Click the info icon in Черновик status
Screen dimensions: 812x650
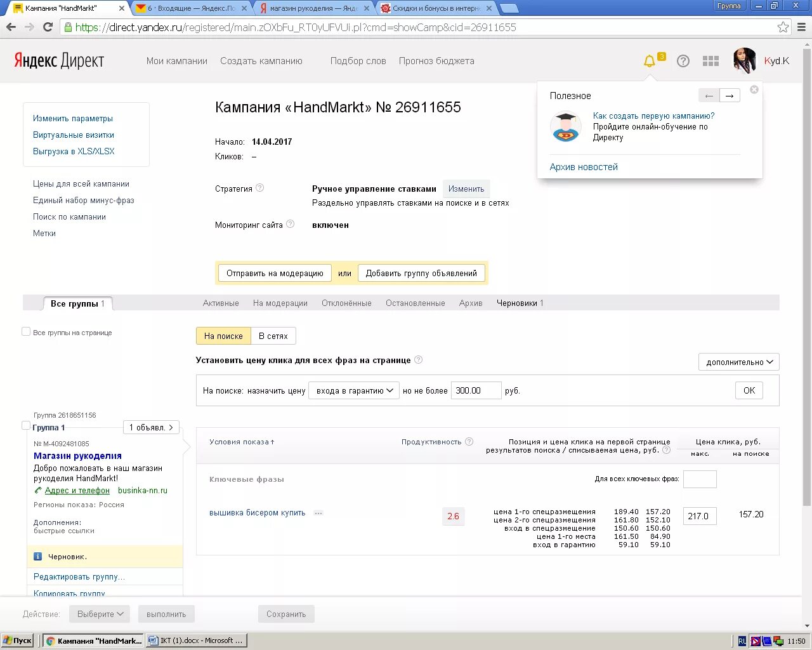coord(37,556)
